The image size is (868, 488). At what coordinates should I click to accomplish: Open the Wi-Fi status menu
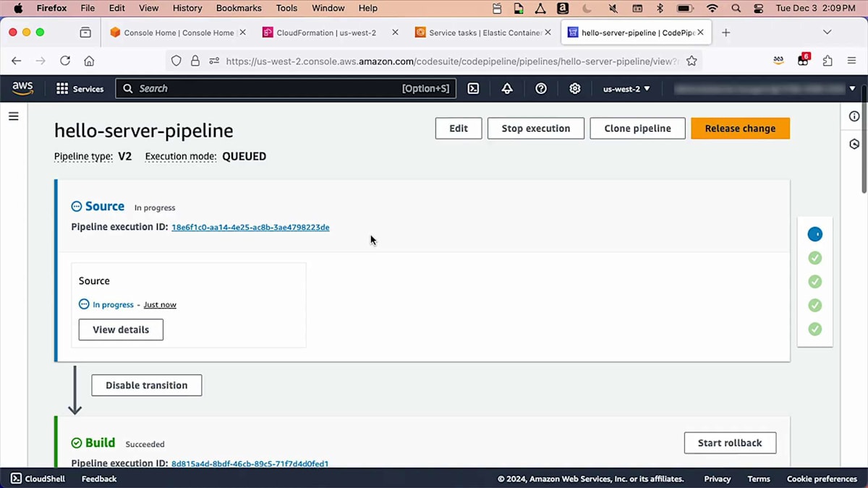(x=712, y=8)
